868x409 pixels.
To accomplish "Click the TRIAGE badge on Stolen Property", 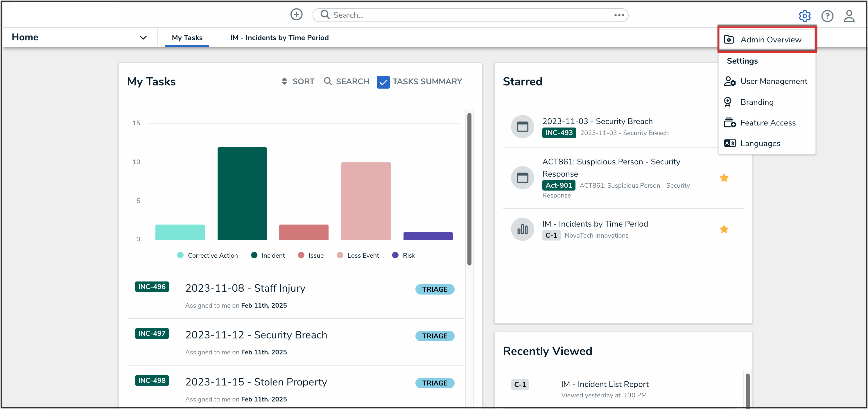I will tap(435, 383).
